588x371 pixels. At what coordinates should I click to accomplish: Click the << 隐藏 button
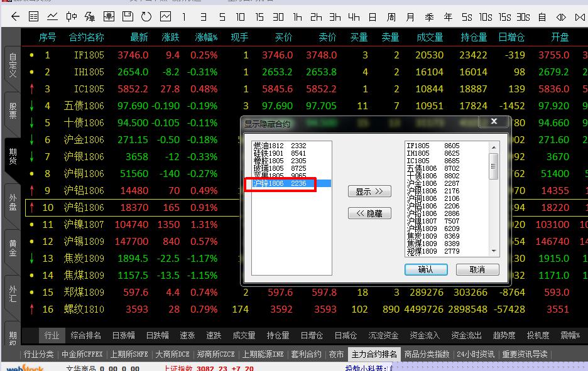[x=369, y=213]
